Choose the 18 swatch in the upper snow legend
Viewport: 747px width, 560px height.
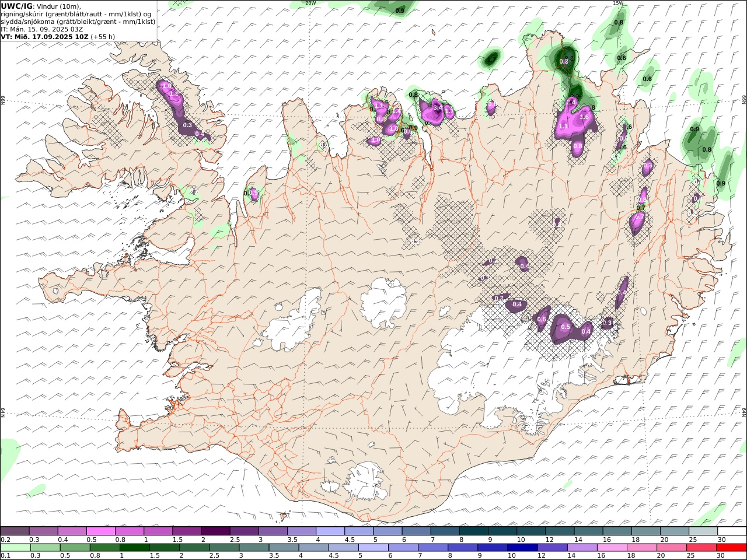pos(645,531)
